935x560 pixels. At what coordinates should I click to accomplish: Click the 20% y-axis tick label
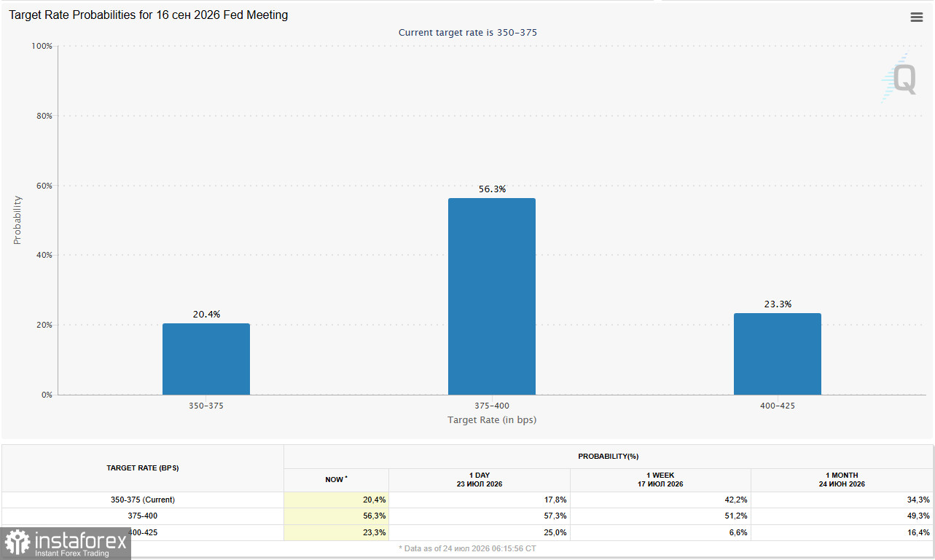(x=44, y=325)
